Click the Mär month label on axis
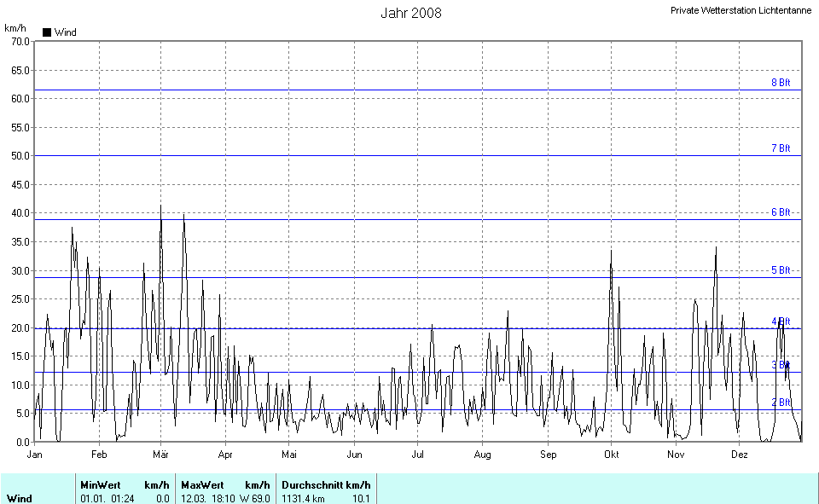Image resolution: width=819 pixels, height=504 pixels. [x=161, y=455]
